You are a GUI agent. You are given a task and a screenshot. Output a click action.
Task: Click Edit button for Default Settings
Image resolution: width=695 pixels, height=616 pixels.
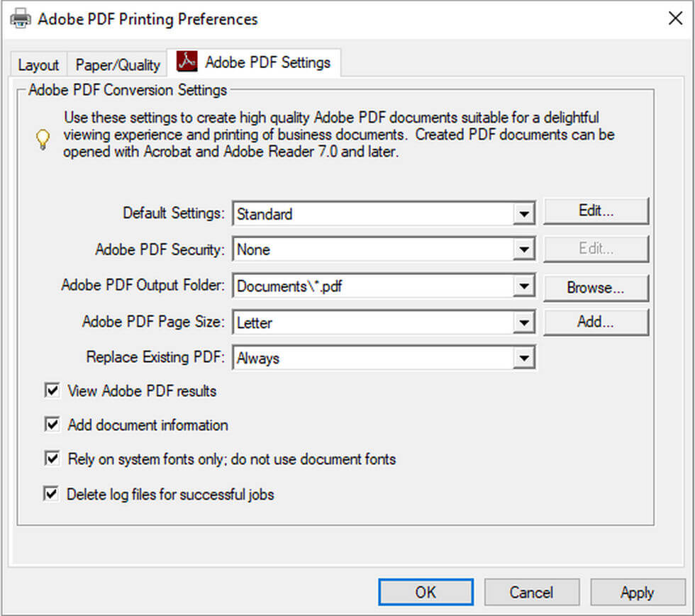(x=596, y=211)
